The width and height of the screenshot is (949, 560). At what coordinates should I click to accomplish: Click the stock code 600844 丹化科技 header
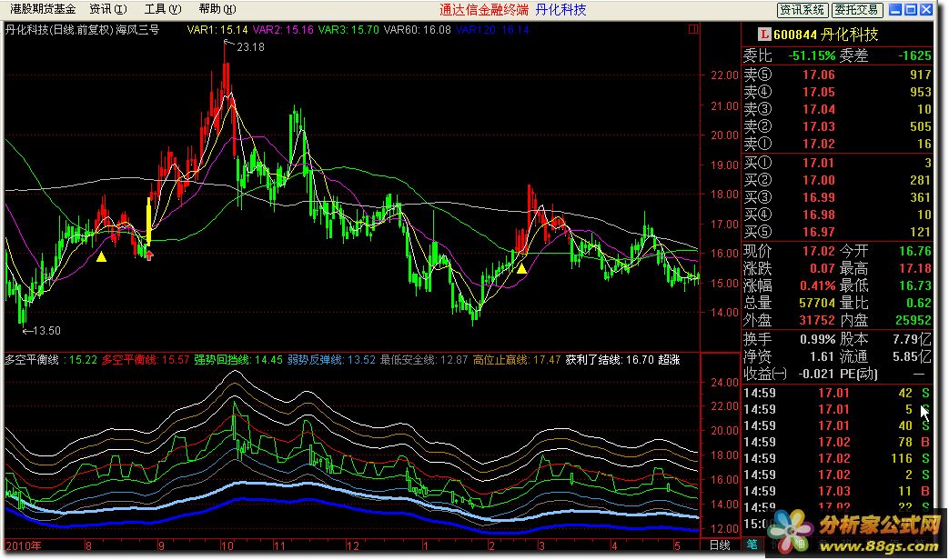(825, 35)
